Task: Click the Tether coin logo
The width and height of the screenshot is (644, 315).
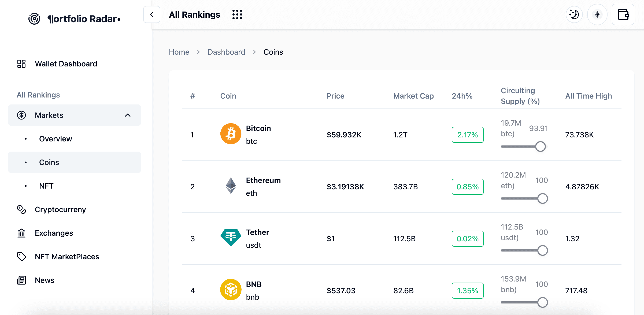Action: 231,238
